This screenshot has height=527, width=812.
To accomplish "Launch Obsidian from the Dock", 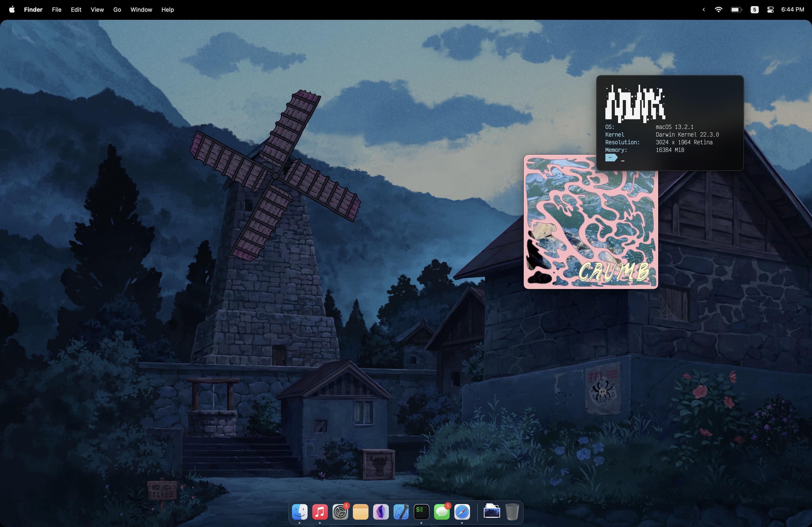I will (x=381, y=512).
